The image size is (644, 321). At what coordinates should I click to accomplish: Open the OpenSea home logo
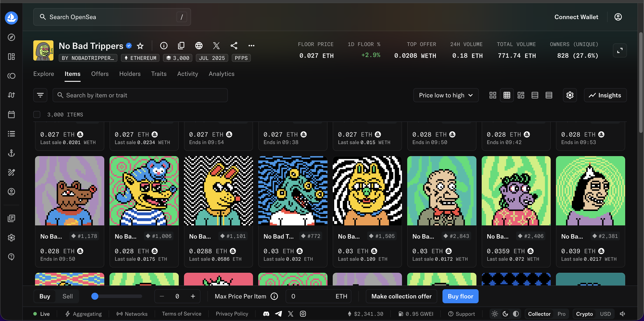tap(11, 18)
